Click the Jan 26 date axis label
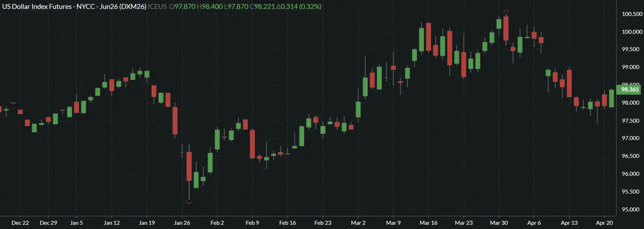The height and width of the screenshot is (229, 644). 182,223
